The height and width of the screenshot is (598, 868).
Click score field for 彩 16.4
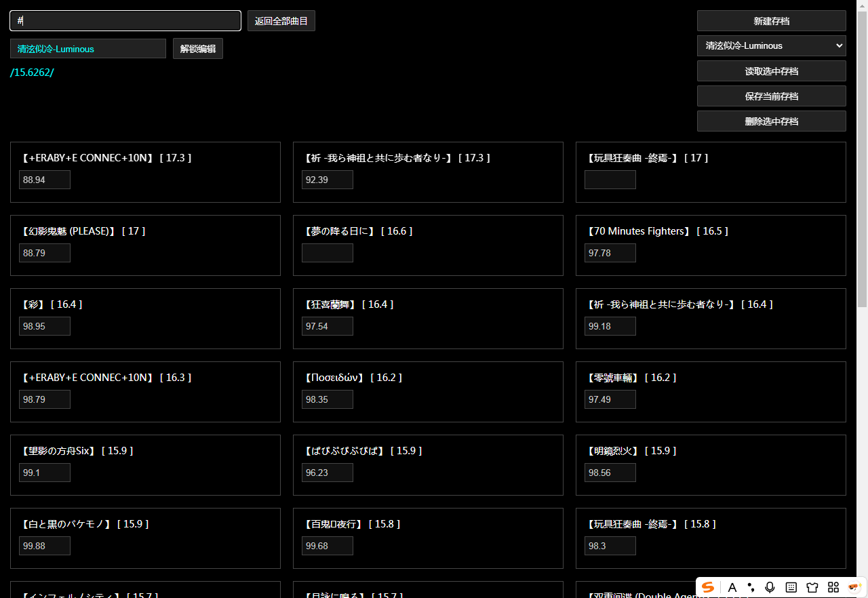pyautogui.click(x=45, y=326)
